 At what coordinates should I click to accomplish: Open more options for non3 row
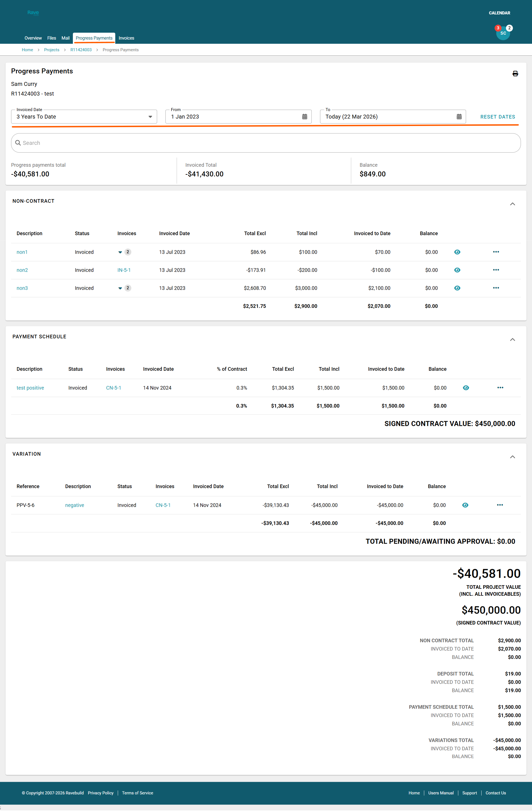tap(496, 288)
